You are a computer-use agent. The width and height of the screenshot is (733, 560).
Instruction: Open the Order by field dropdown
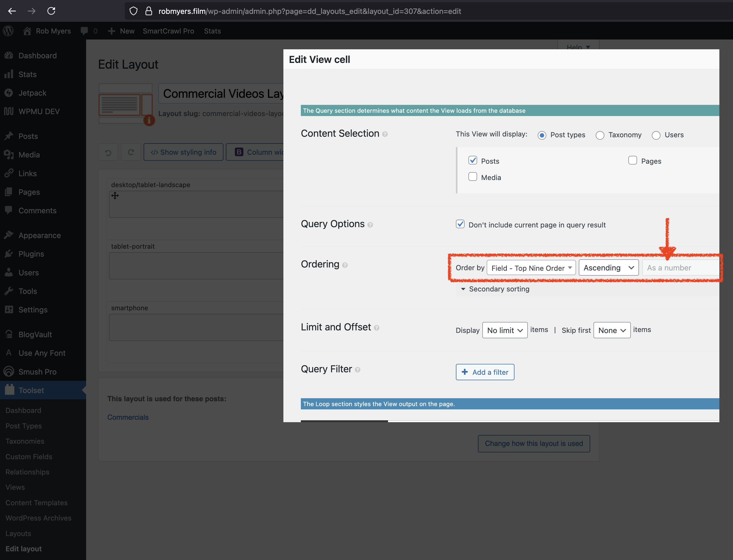coord(531,268)
